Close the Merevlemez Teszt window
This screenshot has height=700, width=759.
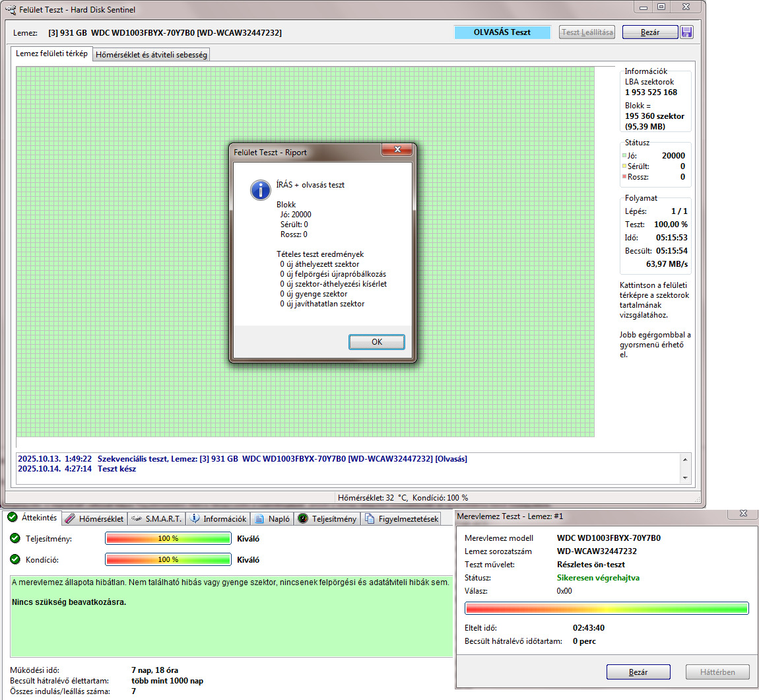743,514
